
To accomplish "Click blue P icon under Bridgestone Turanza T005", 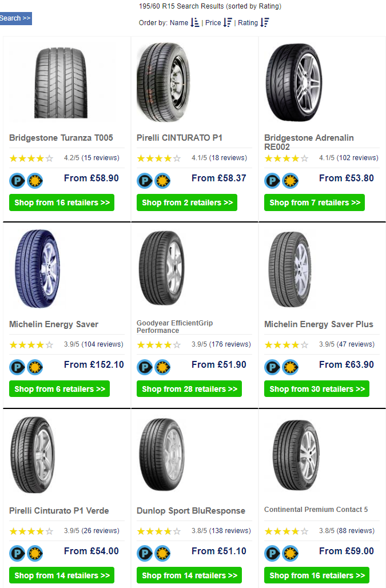I will point(17,181).
